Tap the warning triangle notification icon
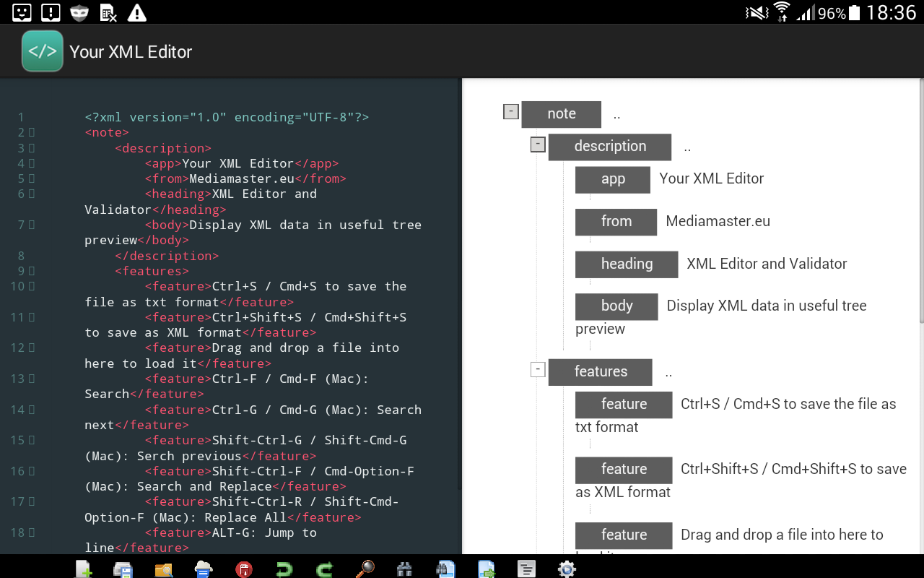 click(x=136, y=12)
